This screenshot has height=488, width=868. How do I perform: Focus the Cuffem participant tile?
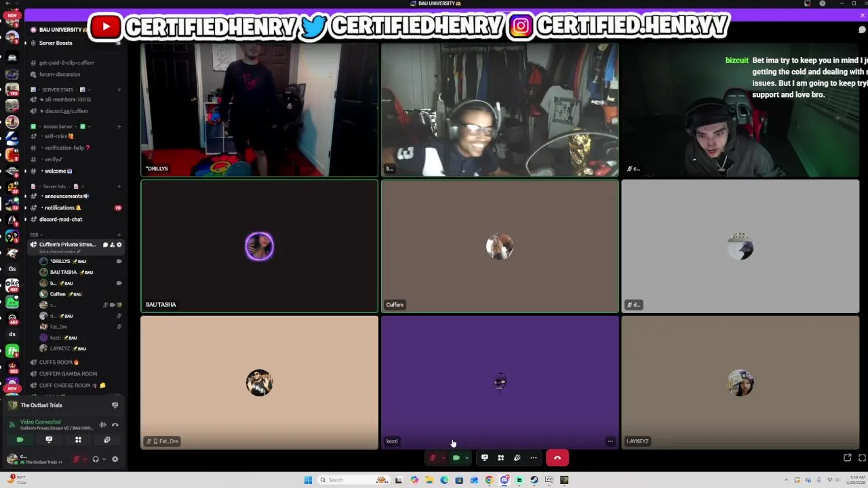point(500,246)
